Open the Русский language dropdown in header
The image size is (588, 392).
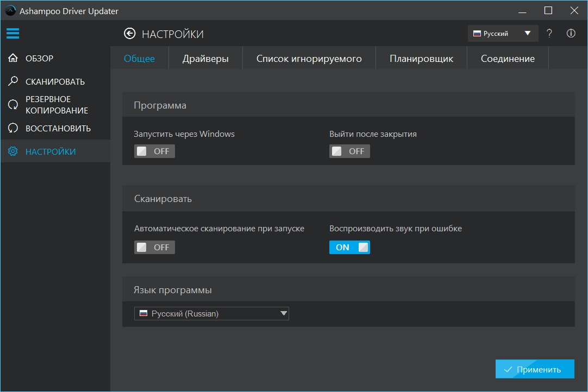[503, 33]
